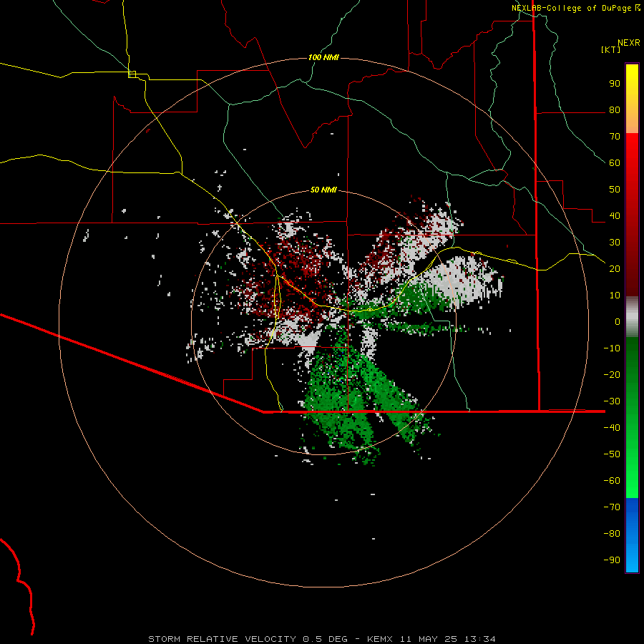This screenshot has height=644, width=644.
Task: Select the 80 knot scale value
Action: 615,109
